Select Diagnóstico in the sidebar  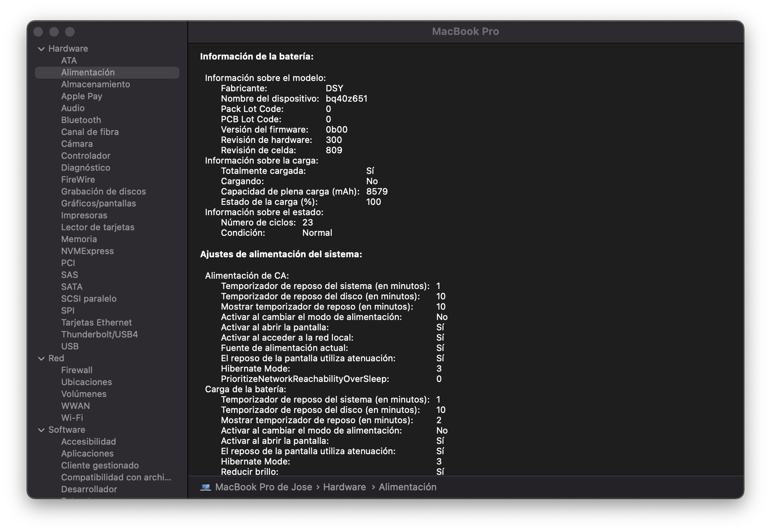[85, 168]
